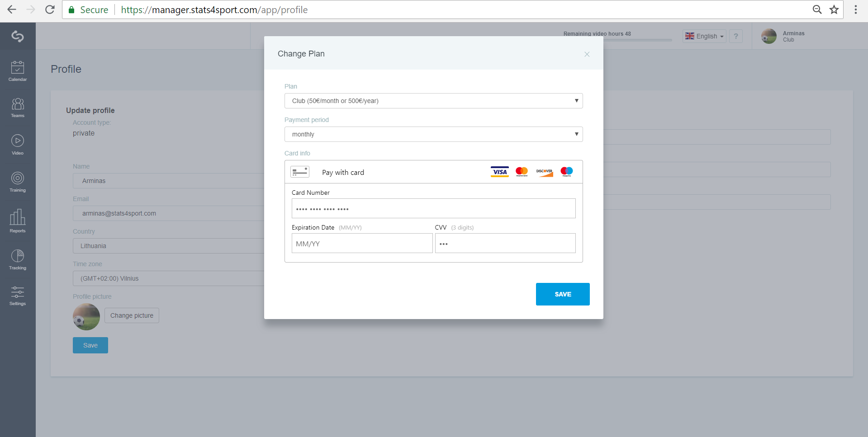Click the Tracking sidebar icon

tap(18, 259)
